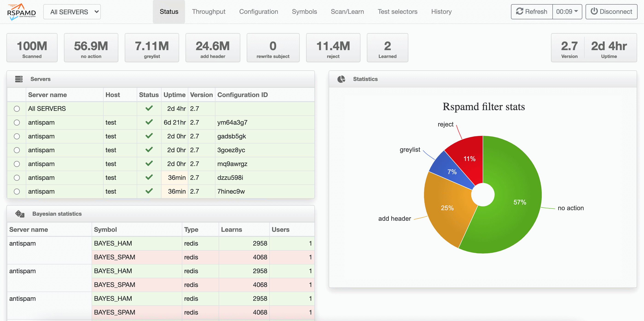Image resolution: width=644 pixels, height=321 pixels.
Task: Click the Rspamd logo icon top left
Action: point(20,11)
